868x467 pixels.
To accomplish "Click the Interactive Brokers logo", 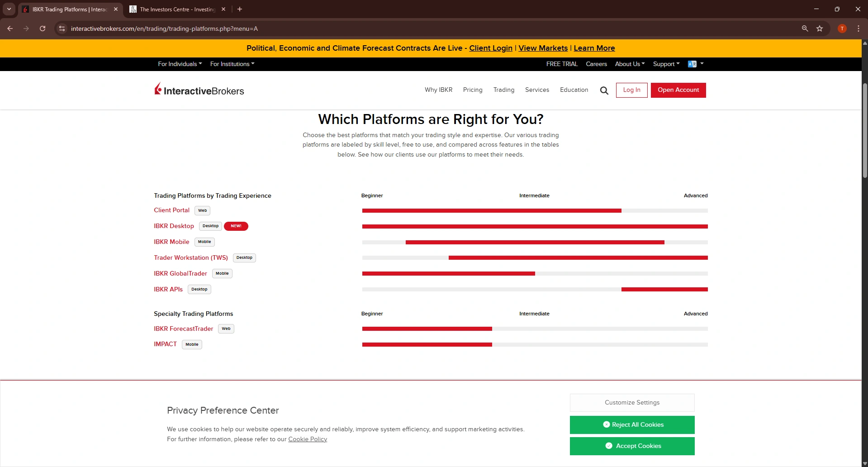I will tap(199, 90).
